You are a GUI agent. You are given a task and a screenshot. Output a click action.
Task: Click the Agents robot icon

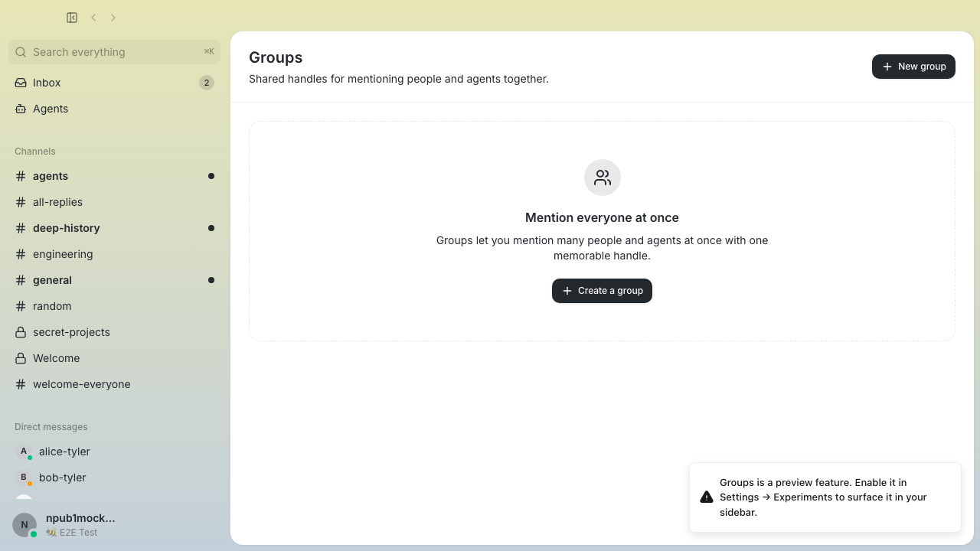(x=21, y=109)
